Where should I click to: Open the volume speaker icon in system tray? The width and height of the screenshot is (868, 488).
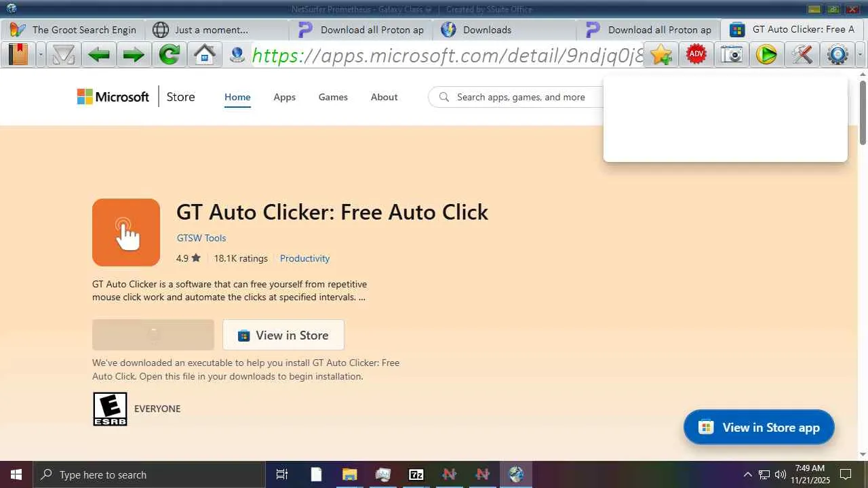point(781,474)
